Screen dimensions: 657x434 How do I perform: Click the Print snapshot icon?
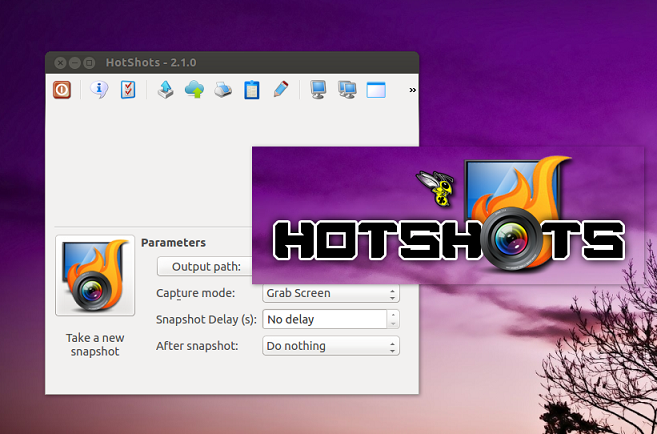point(223,90)
